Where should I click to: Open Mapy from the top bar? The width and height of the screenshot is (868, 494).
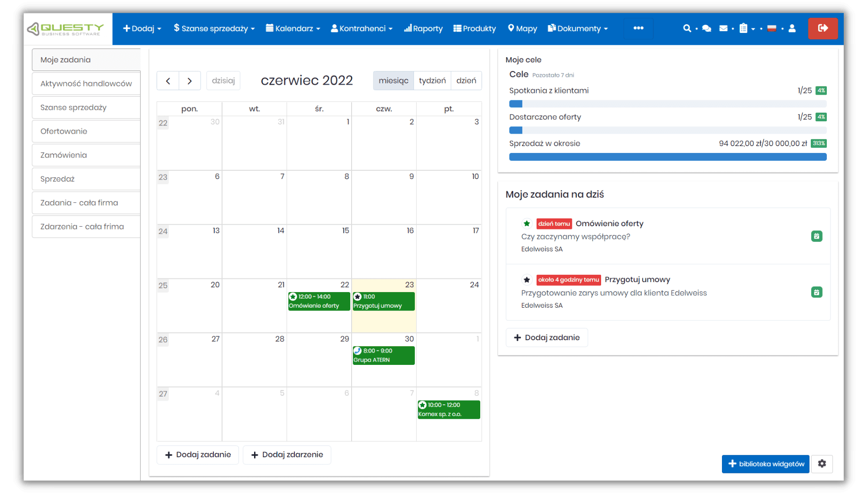coord(522,28)
